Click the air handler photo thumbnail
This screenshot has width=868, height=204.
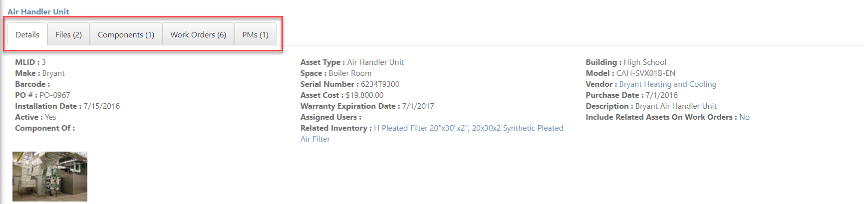[50, 177]
